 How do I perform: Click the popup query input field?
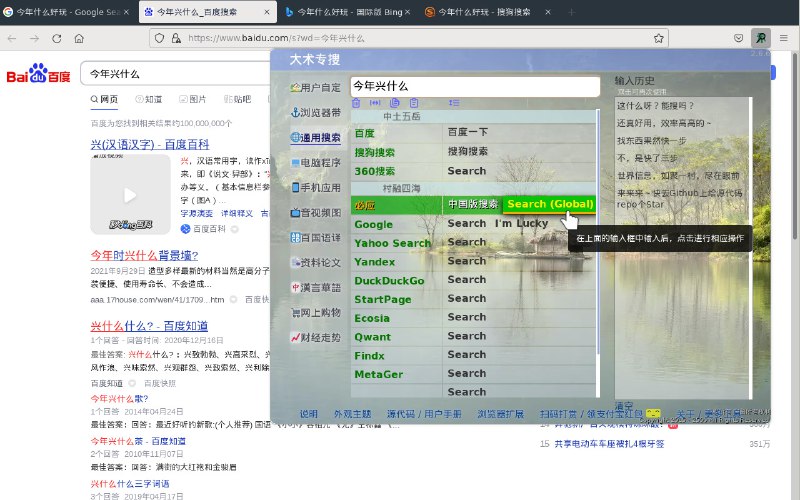point(475,86)
